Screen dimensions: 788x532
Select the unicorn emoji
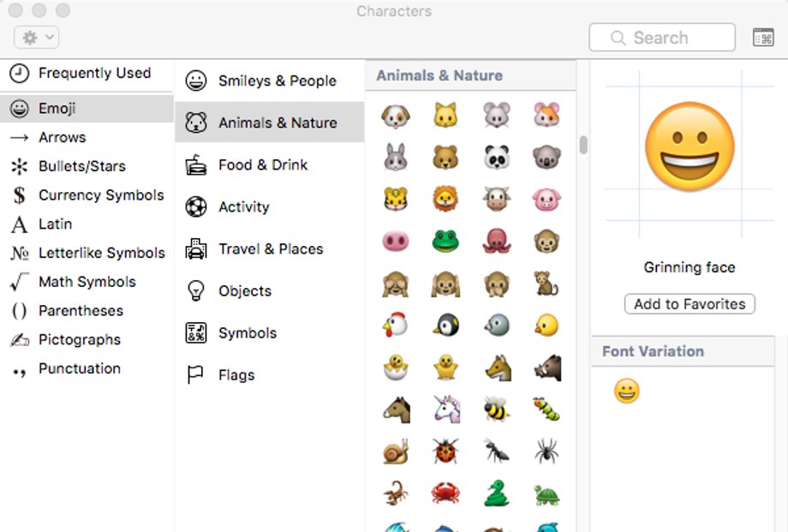(447, 409)
